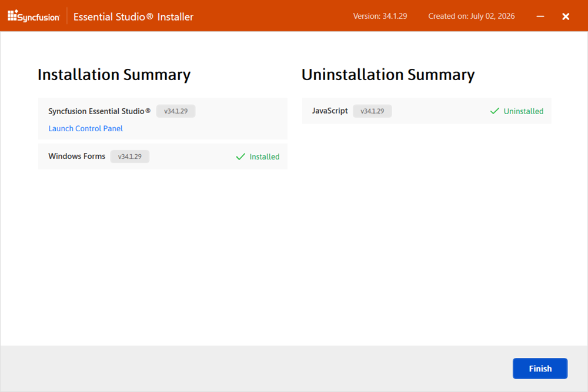Select the JavaScript version badge v34.1.29
The image size is (588, 392).
coord(372,111)
